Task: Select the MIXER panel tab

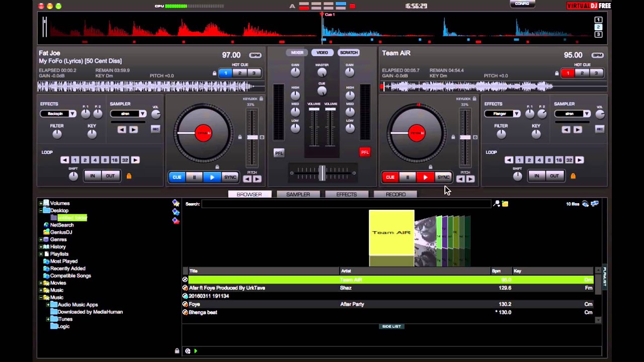Action: 297,52
